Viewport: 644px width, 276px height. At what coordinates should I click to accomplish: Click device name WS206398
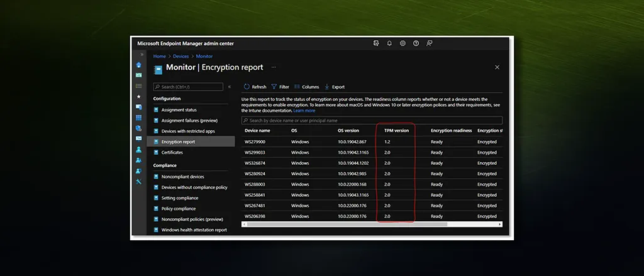(255, 216)
